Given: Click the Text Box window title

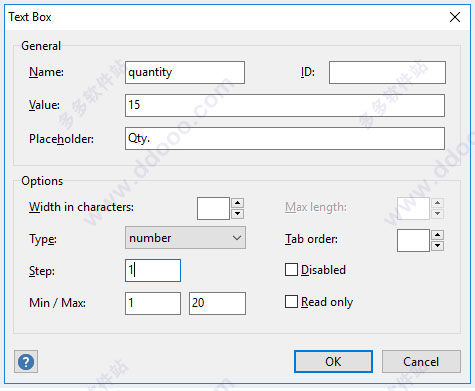Looking at the screenshot, I should [30, 17].
